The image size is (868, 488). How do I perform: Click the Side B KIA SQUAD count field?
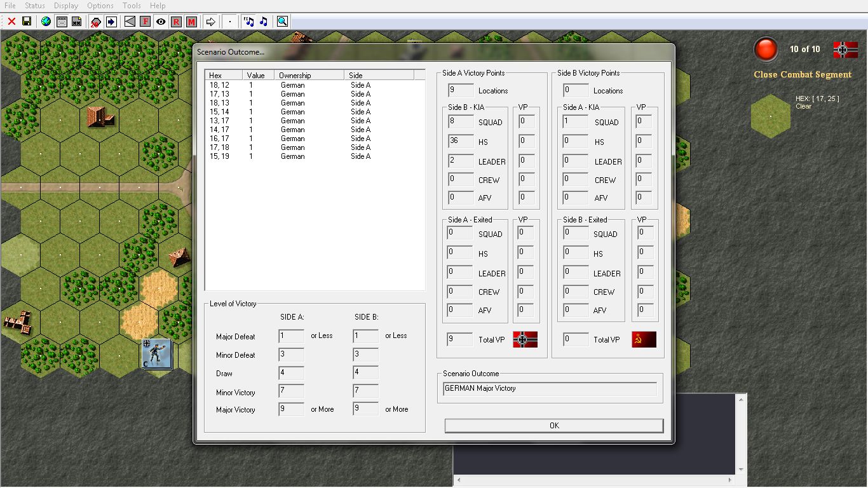click(x=461, y=122)
